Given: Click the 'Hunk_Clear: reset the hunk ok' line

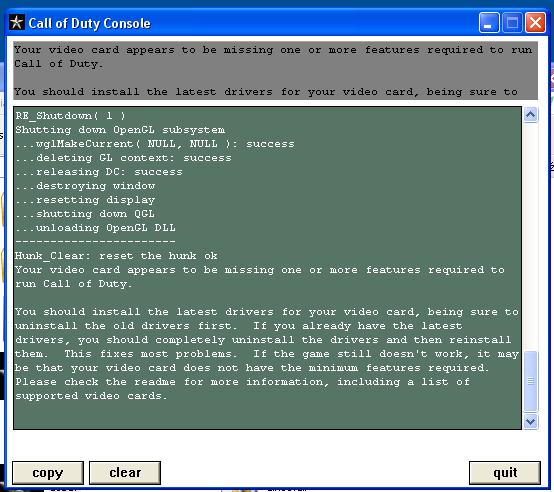Looking at the screenshot, I should 116,256.
